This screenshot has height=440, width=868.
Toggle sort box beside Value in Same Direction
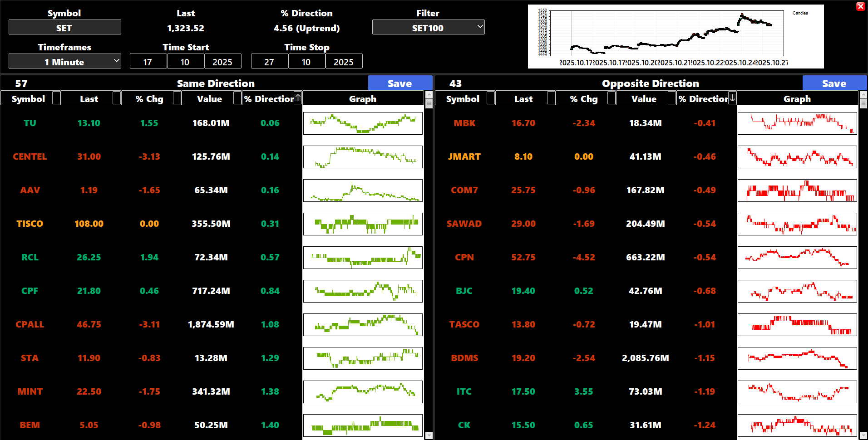237,98
